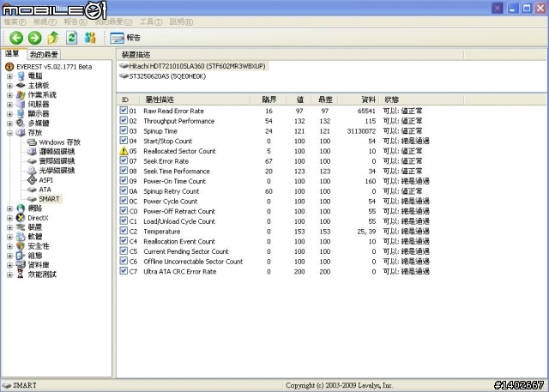Screen dimensions: 549x392
Task: Select ATA node under storage
Action: click(x=45, y=190)
